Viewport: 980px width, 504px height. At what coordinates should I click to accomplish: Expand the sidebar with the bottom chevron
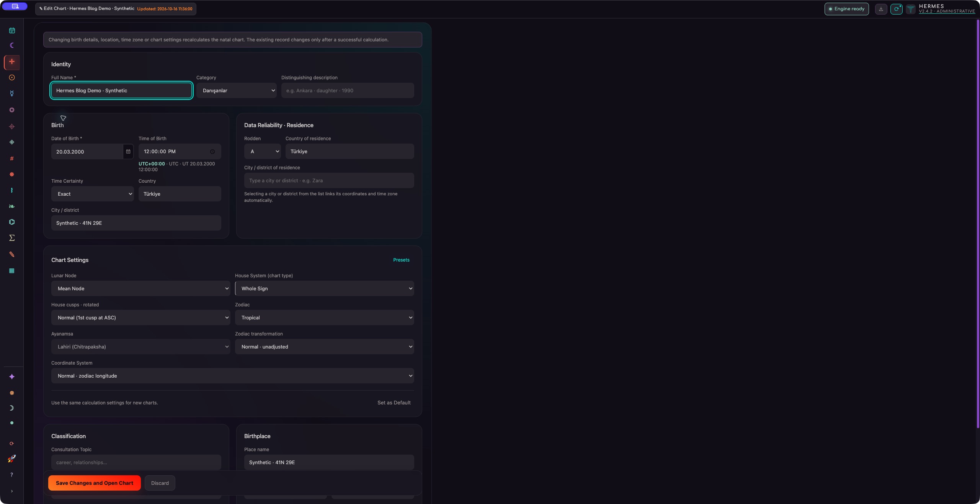pos(12,491)
